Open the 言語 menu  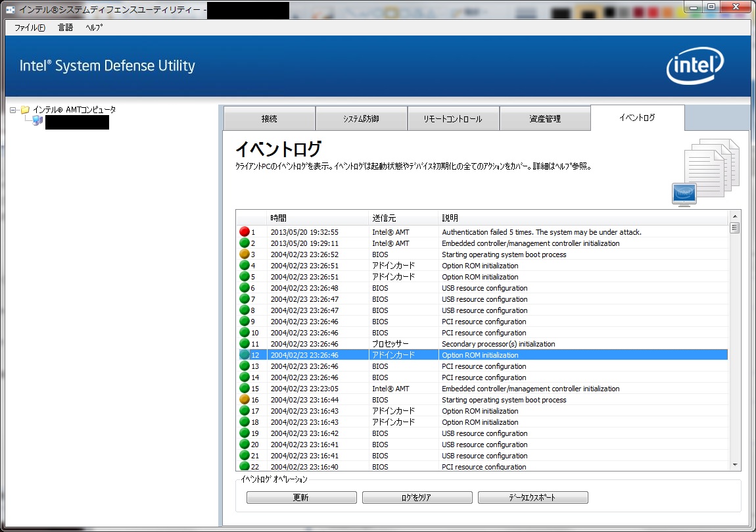coord(66,28)
